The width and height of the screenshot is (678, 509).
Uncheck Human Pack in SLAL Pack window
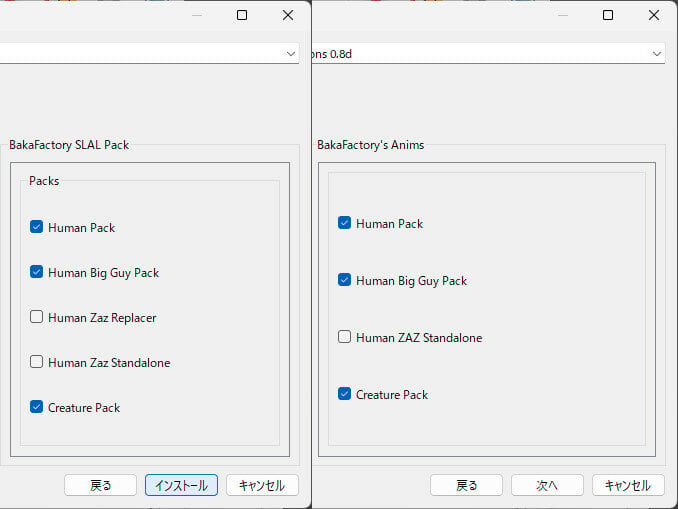[36, 227]
